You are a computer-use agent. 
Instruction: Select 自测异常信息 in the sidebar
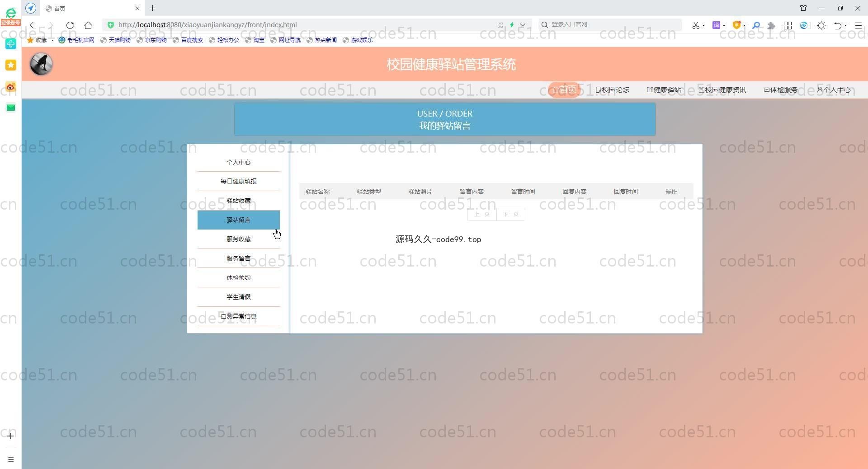pyautogui.click(x=239, y=316)
